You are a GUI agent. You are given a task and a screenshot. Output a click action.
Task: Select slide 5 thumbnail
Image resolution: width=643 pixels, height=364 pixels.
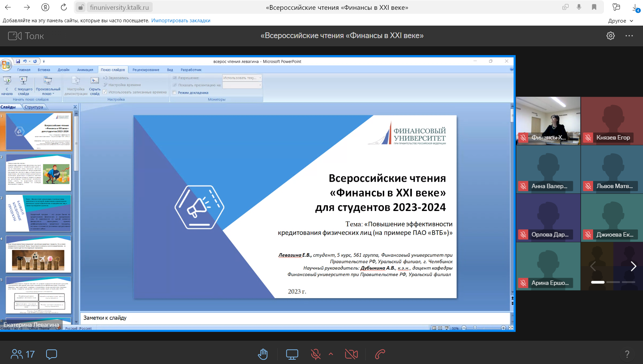point(38,295)
